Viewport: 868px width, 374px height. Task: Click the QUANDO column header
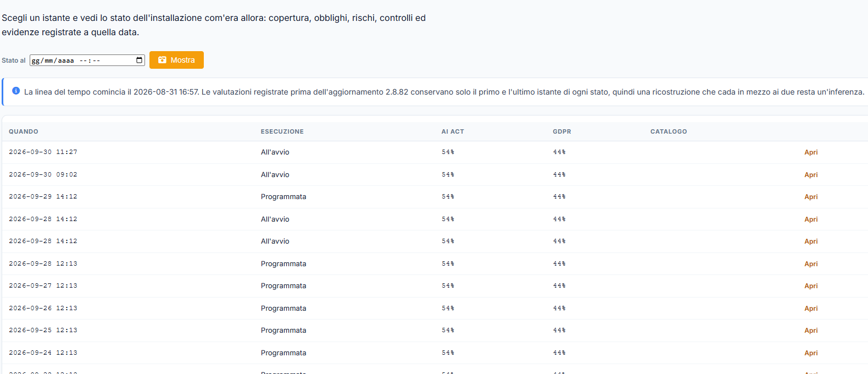click(24, 131)
